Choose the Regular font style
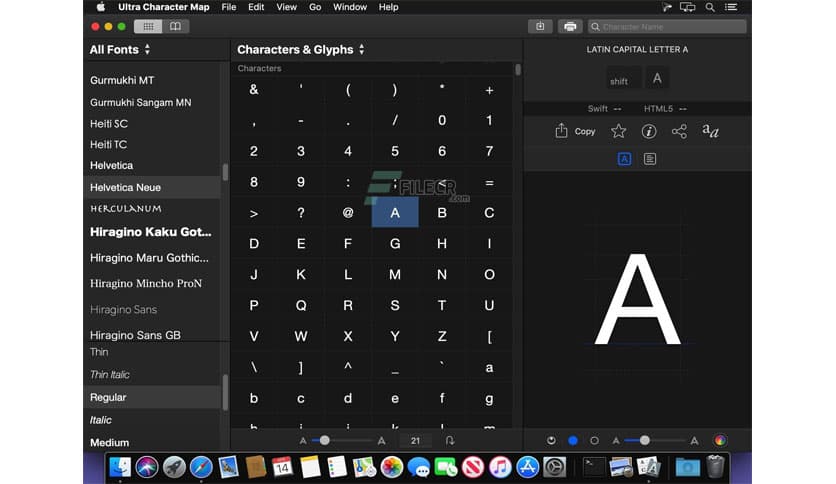The width and height of the screenshot is (836, 484). coord(152,397)
